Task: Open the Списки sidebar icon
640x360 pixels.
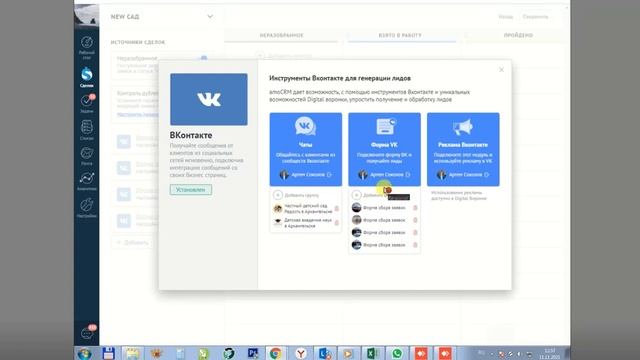Action: tap(87, 130)
